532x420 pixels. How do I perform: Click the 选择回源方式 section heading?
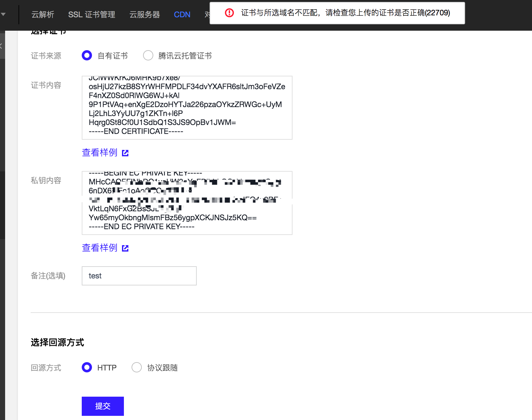(x=57, y=342)
